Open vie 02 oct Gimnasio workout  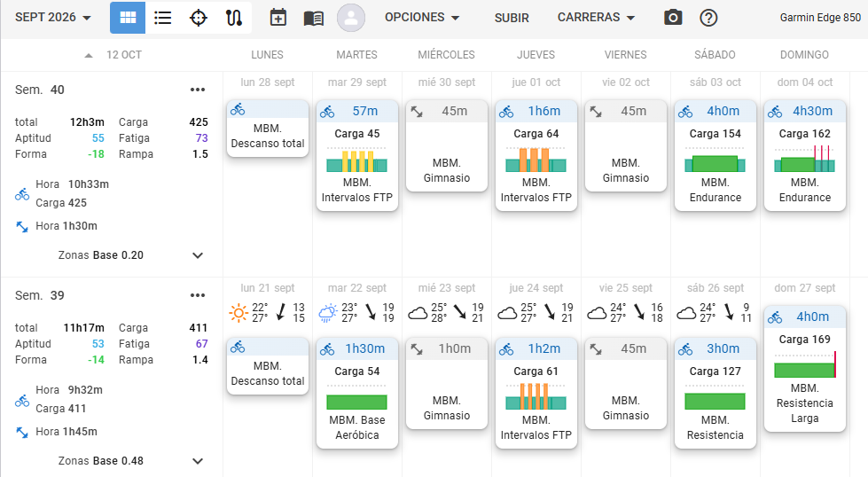point(626,145)
